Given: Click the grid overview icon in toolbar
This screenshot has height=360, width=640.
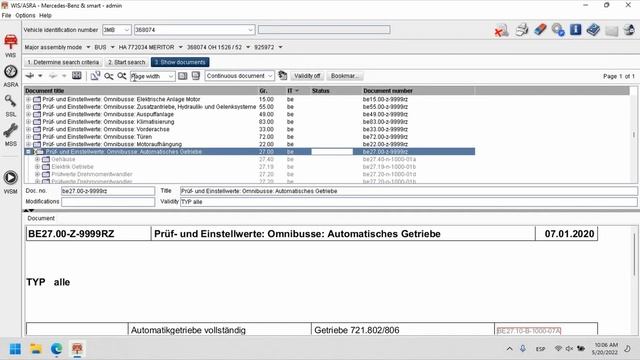Looking at the screenshot, I should pyautogui.click(x=77, y=76).
